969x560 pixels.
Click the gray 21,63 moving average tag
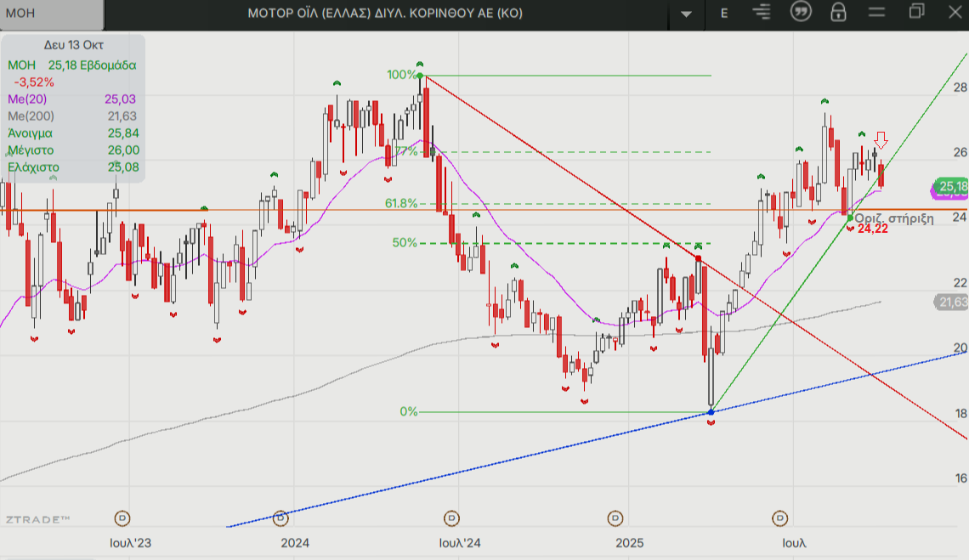951,302
